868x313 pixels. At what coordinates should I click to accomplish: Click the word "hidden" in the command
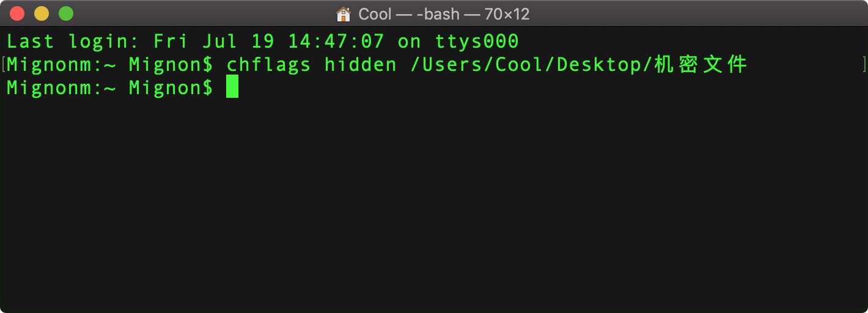(361, 65)
